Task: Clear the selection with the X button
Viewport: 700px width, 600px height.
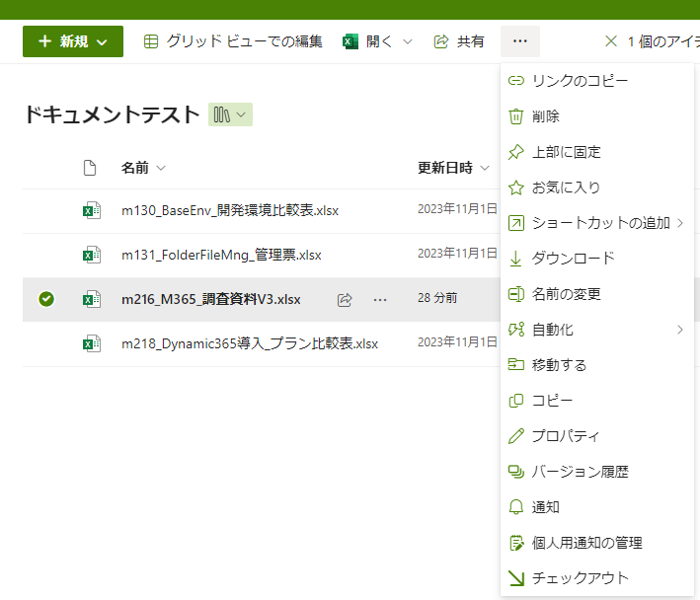Action: (610, 41)
